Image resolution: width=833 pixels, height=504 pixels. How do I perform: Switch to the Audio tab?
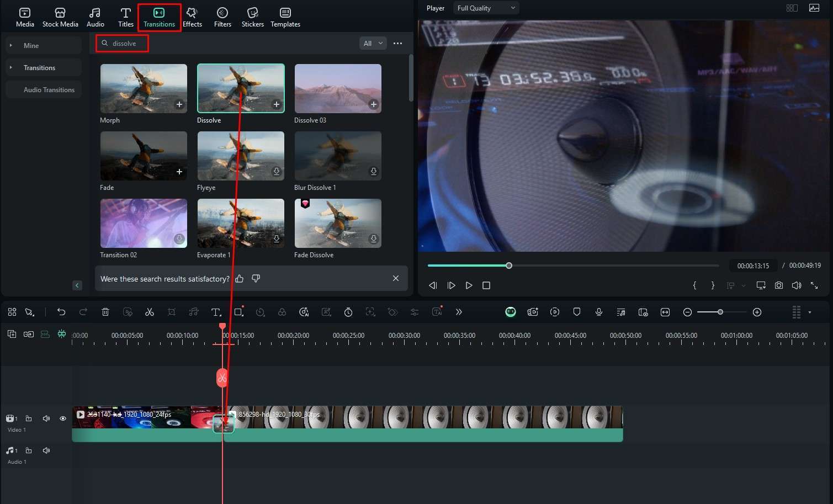click(x=95, y=17)
